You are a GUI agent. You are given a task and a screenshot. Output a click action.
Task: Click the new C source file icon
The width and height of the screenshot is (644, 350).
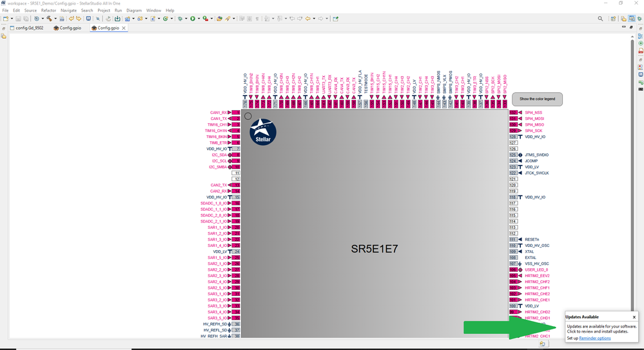pos(153,19)
